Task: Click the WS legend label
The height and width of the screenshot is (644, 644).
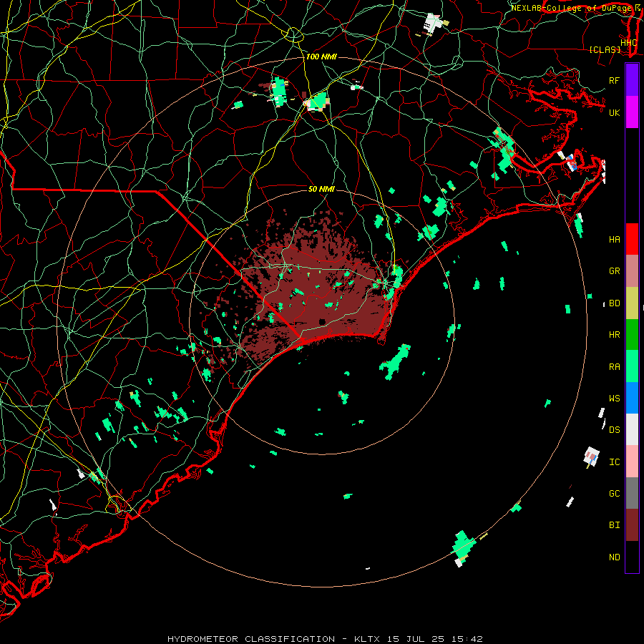Action: pyautogui.click(x=614, y=399)
